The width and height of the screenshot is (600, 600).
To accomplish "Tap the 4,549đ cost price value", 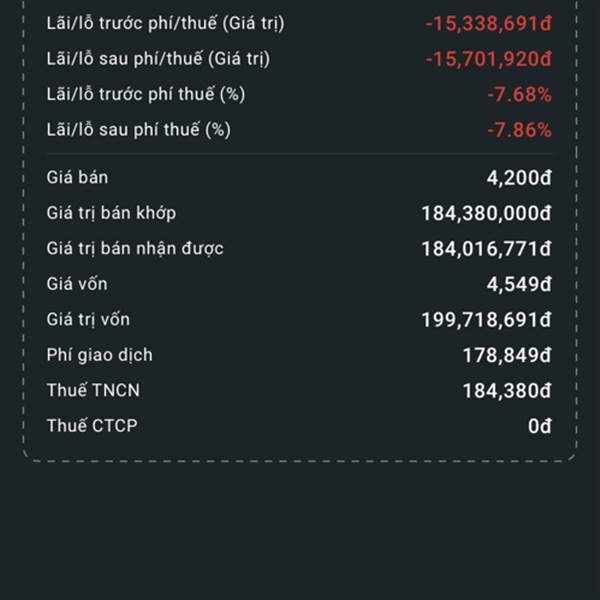I will pos(519,285).
